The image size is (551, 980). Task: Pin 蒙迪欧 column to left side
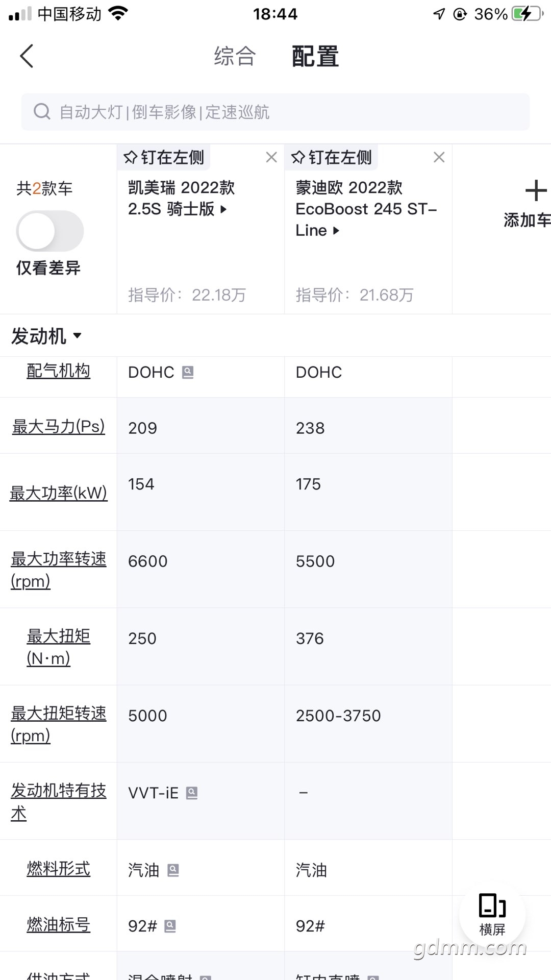(331, 157)
